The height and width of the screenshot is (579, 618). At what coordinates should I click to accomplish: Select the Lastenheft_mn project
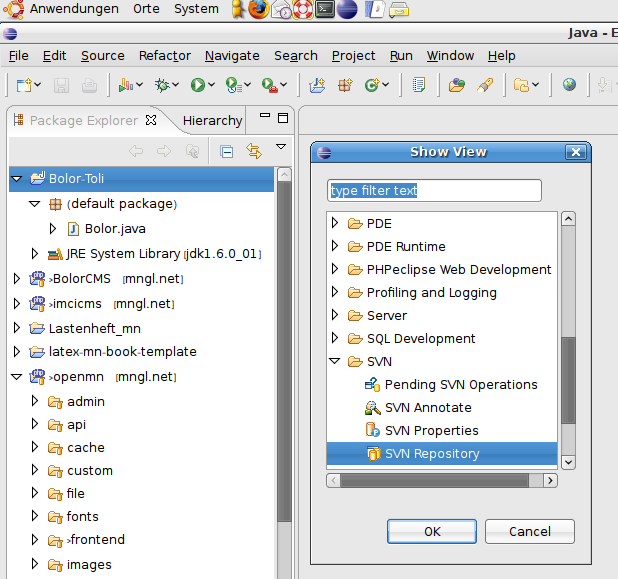[94, 328]
